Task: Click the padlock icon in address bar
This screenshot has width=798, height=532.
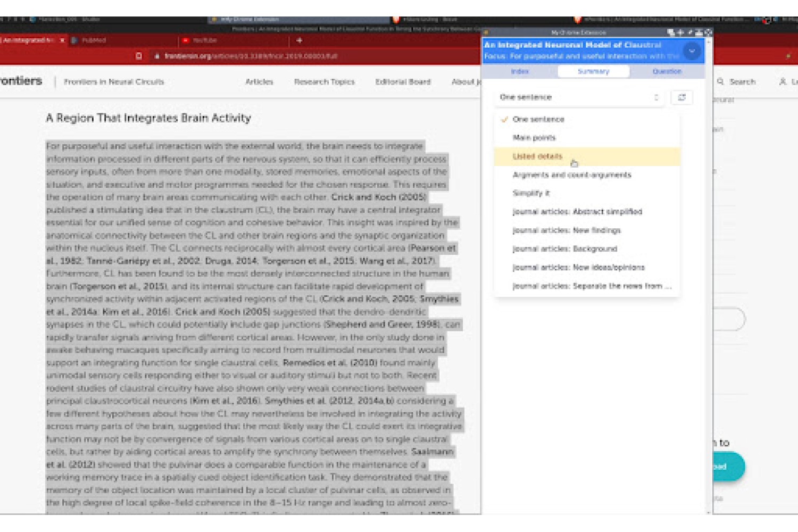Action: coord(157,56)
